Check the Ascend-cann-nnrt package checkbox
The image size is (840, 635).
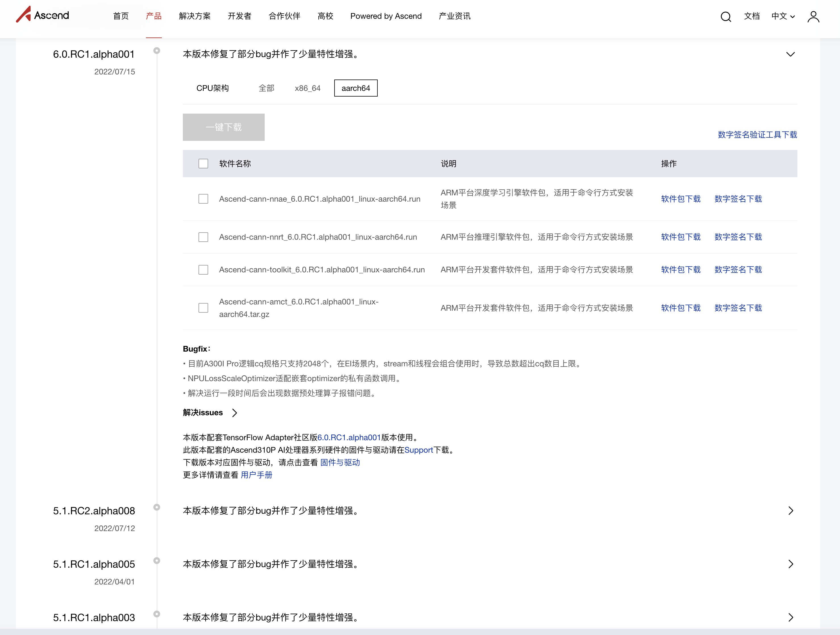[x=203, y=237]
